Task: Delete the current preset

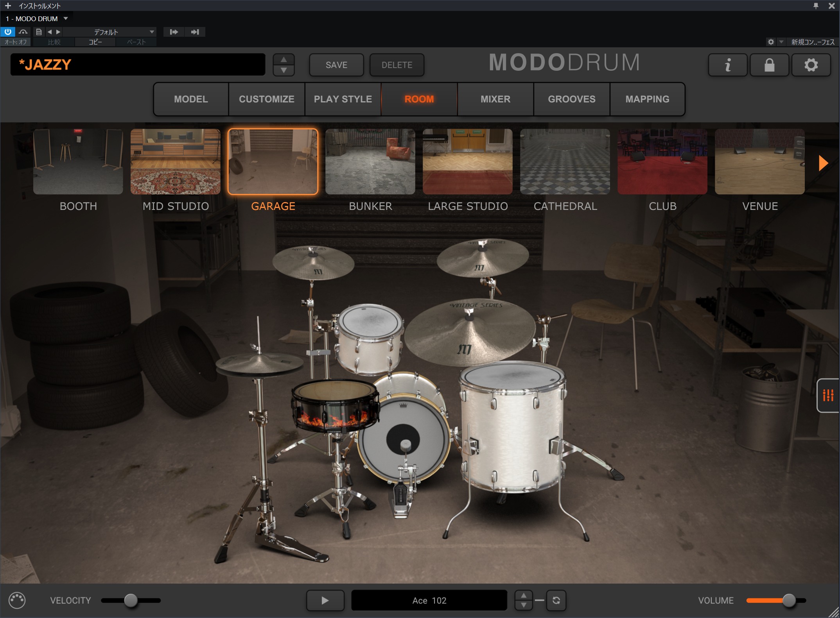Action: pos(397,65)
